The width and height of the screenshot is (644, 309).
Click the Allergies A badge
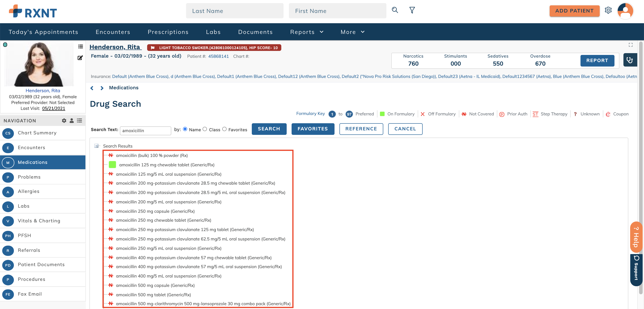point(8,192)
